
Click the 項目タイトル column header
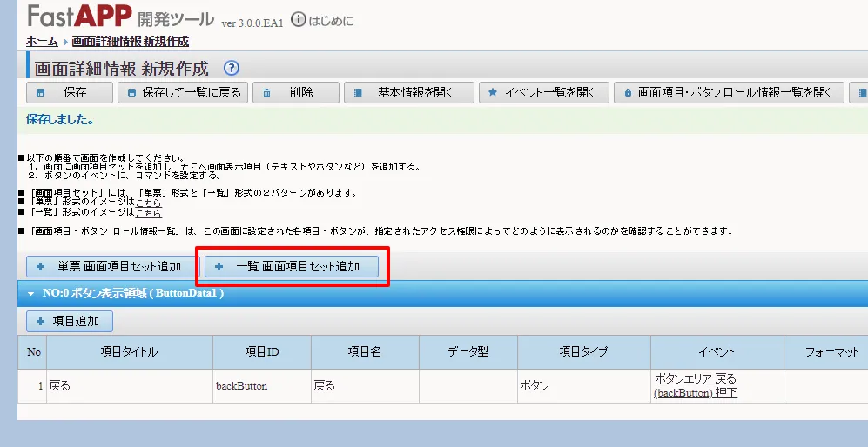point(130,352)
